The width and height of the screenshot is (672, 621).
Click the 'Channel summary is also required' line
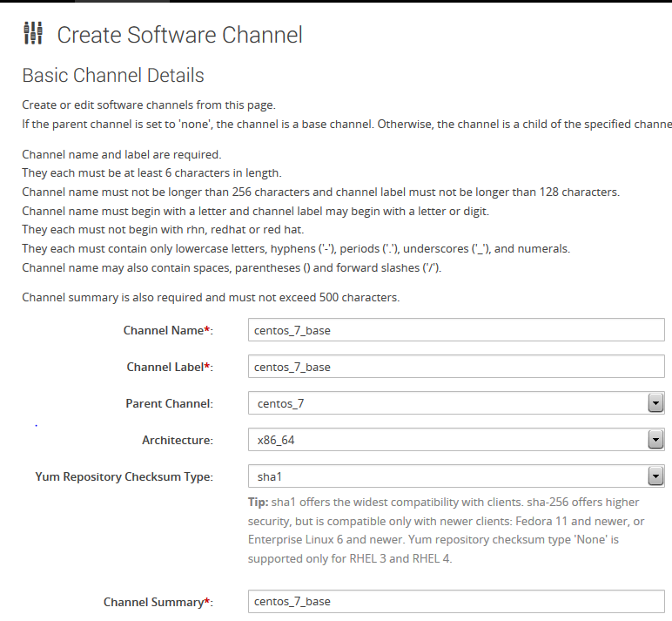(x=211, y=297)
